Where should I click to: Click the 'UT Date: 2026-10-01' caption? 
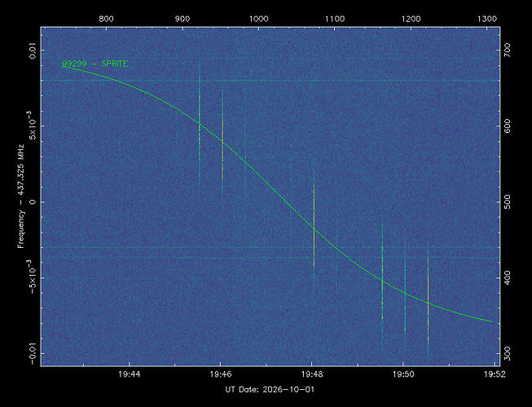pyautogui.click(x=270, y=389)
